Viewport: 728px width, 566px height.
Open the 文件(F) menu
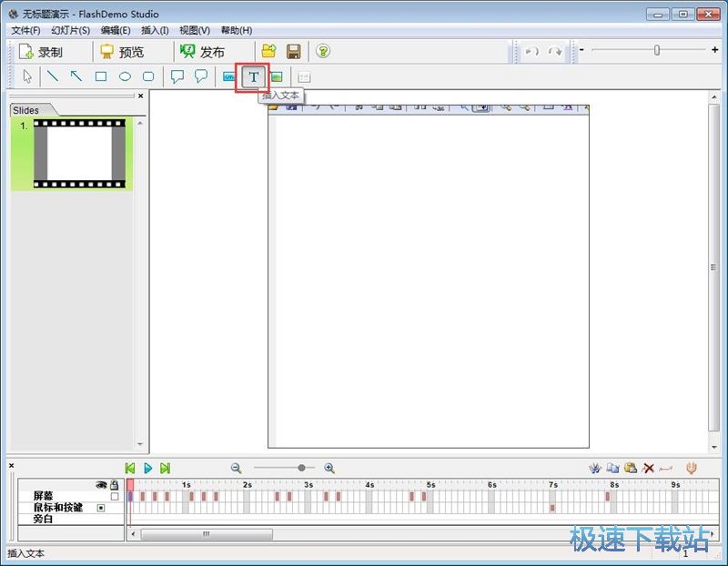click(x=25, y=30)
